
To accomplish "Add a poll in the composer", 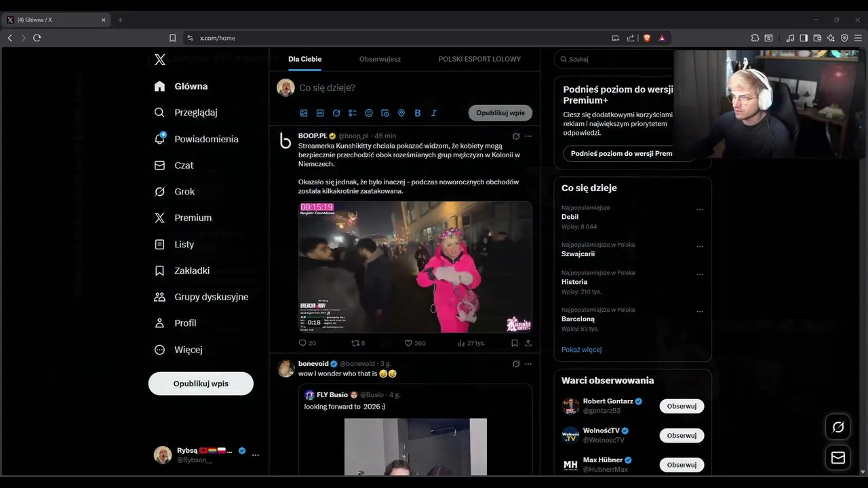I will click(353, 113).
